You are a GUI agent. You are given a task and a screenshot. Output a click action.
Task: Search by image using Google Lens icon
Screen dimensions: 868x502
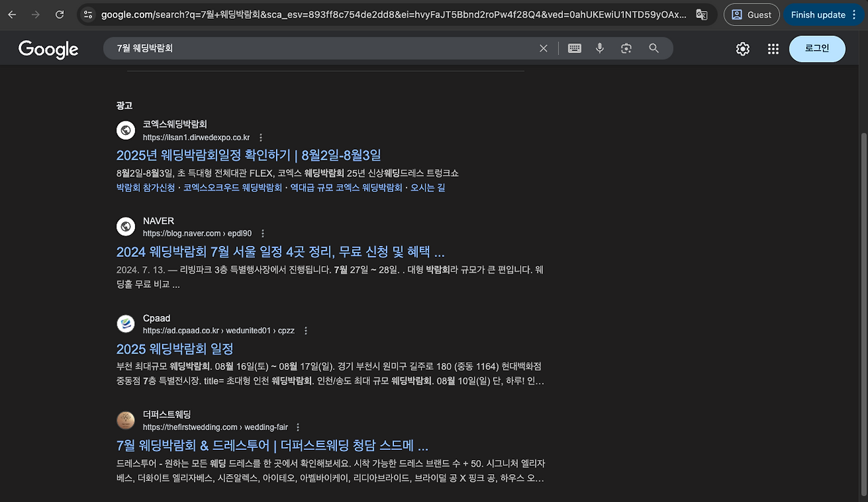(x=625, y=48)
